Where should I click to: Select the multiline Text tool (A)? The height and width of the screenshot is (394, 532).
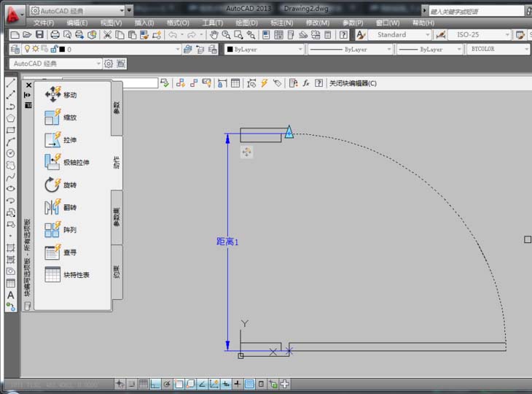10,295
